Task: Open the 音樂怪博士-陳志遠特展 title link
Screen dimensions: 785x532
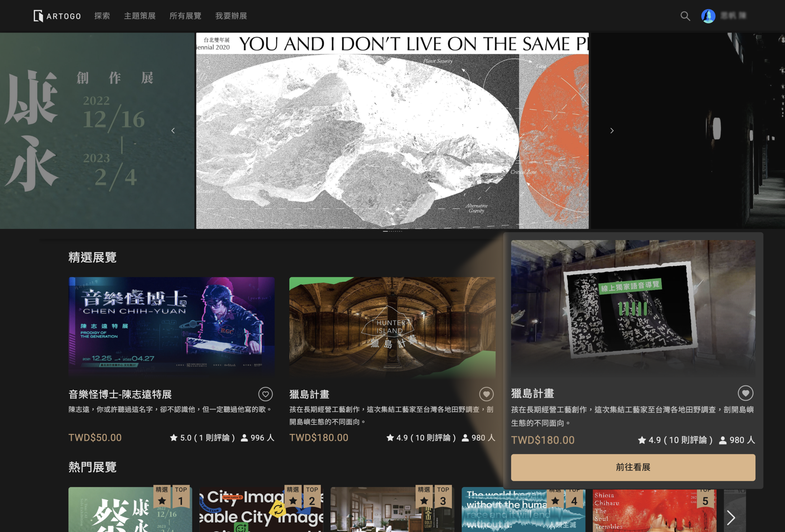Action: [x=120, y=395]
